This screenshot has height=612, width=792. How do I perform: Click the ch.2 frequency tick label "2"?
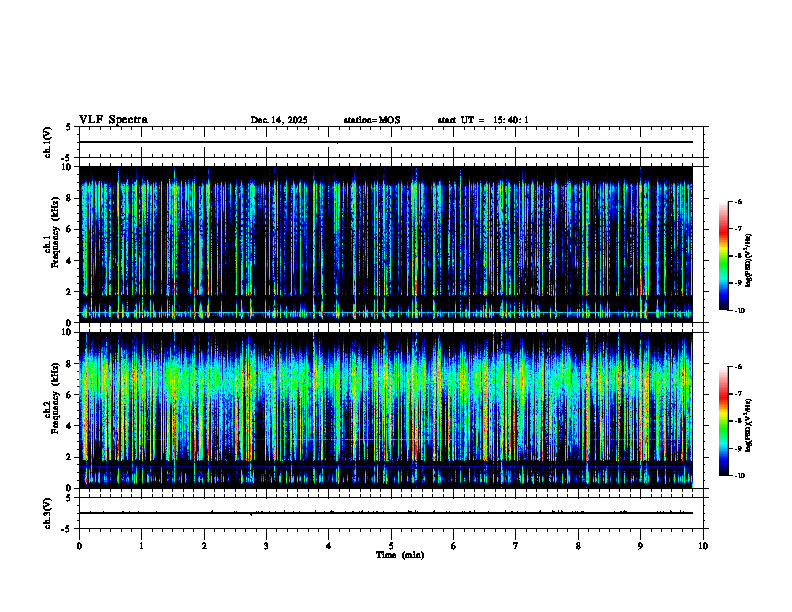pyautogui.click(x=70, y=457)
